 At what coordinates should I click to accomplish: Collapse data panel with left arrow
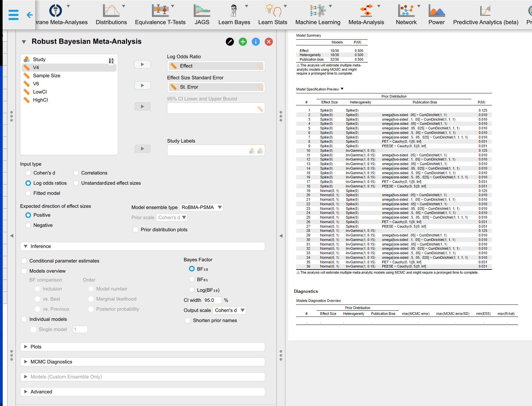[12, 236]
